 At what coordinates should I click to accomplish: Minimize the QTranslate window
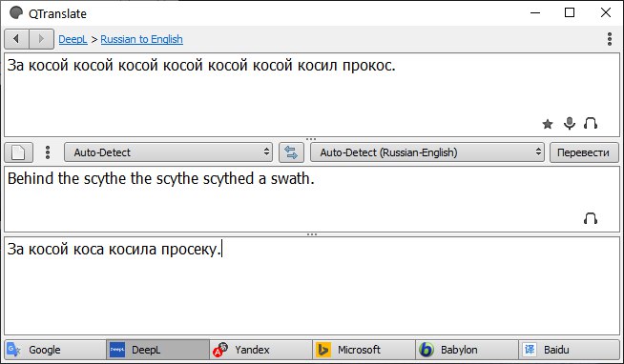[x=535, y=12]
